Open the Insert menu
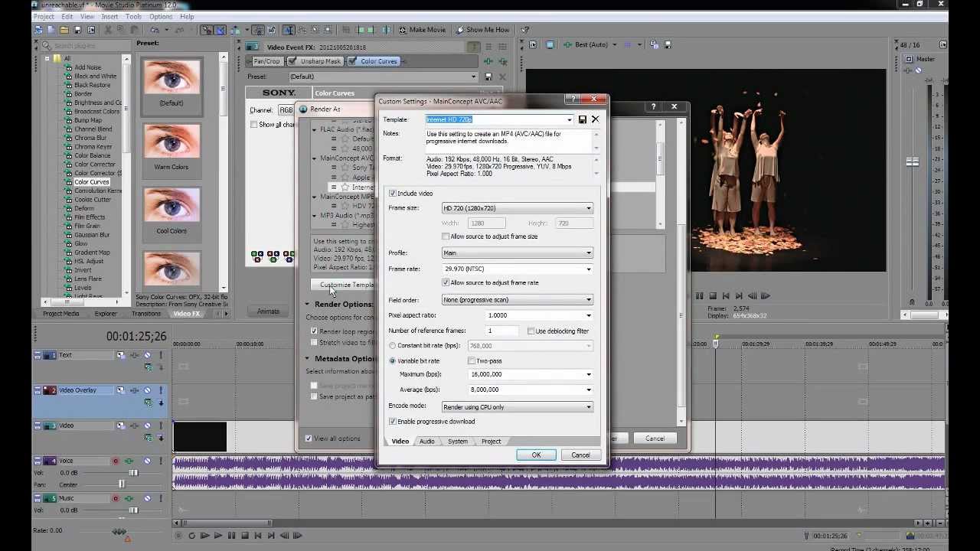 coord(109,17)
